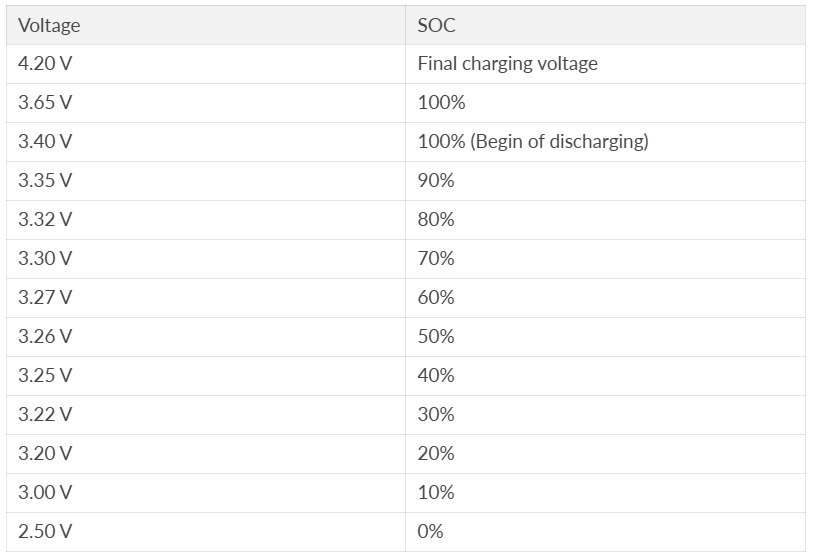Select the 3.65 V voltage cell
813x557 pixels.
tap(45, 103)
